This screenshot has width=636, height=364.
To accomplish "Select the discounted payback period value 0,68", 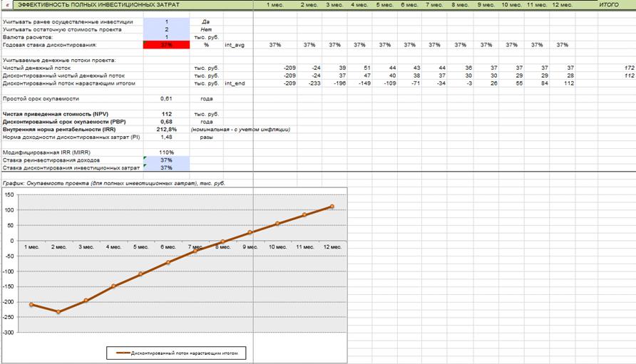I will coord(166,122).
